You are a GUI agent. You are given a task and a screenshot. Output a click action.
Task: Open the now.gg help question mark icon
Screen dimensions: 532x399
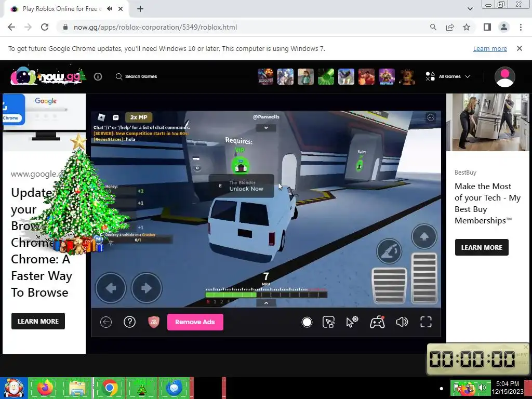click(129, 322)
